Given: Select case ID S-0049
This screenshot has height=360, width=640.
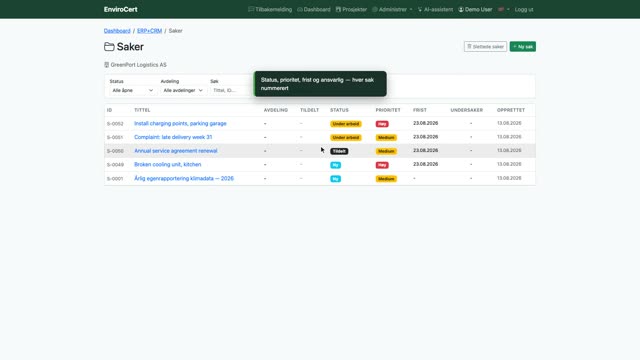Looking at the screenshot, I should (x=115, y=165).
